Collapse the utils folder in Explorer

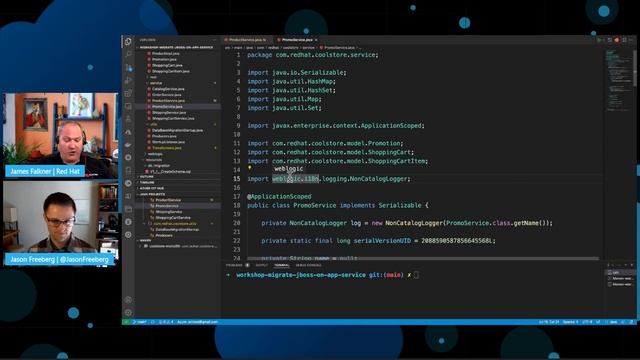point(153,124)
